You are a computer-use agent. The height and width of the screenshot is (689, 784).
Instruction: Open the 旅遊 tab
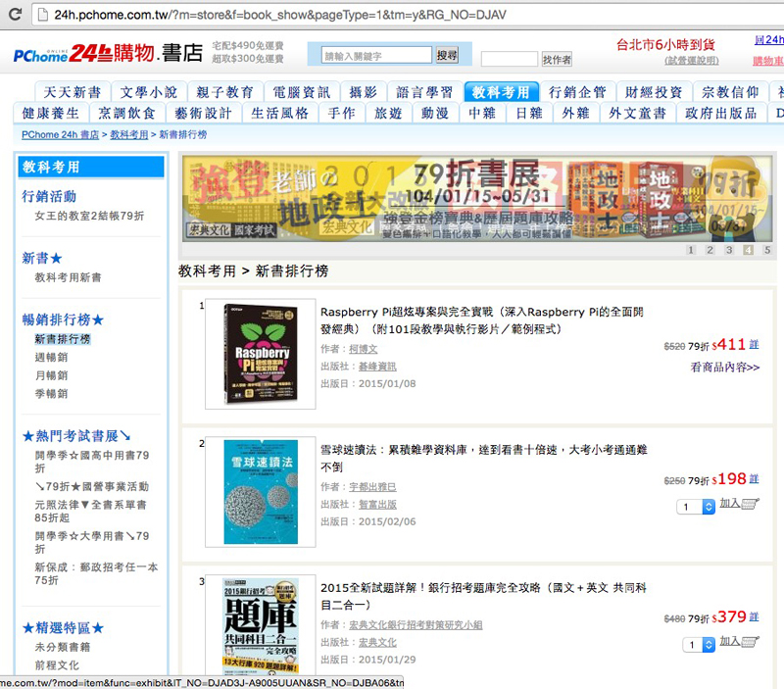point(388,113)
